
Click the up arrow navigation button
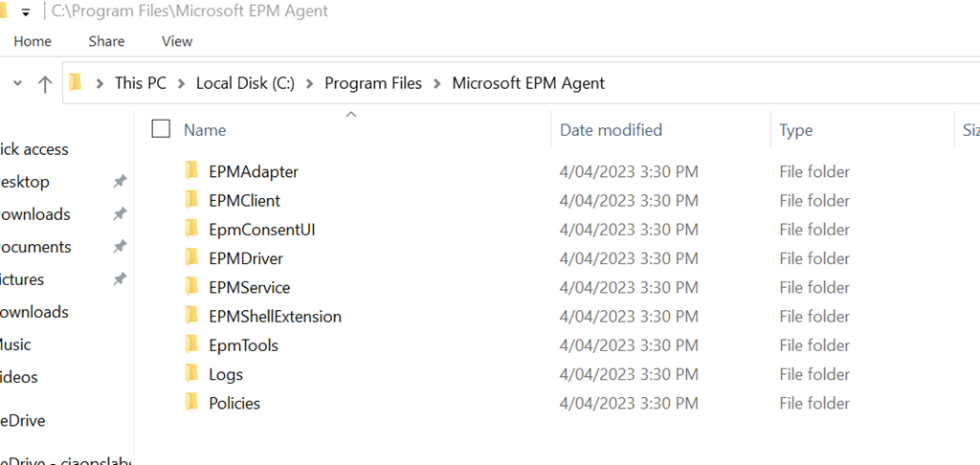(x=45, y=84)
